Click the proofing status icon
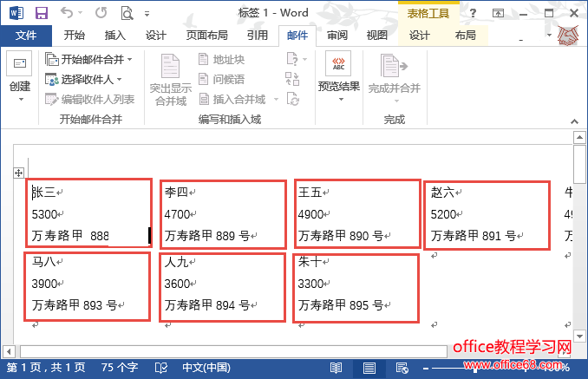This screenshot has height=379, width=588. pos(161,368)
